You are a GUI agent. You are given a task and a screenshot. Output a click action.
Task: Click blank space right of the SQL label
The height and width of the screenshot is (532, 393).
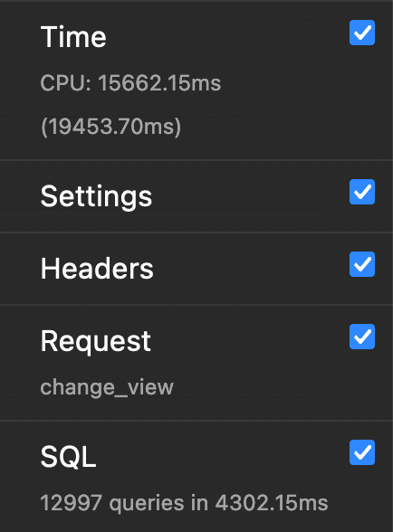(223, 457)
